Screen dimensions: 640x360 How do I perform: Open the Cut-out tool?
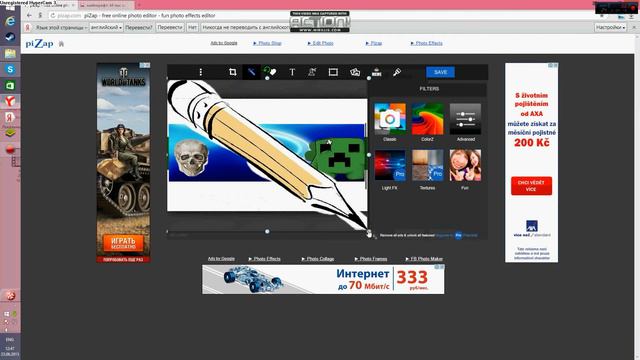(x=312, y=72)
